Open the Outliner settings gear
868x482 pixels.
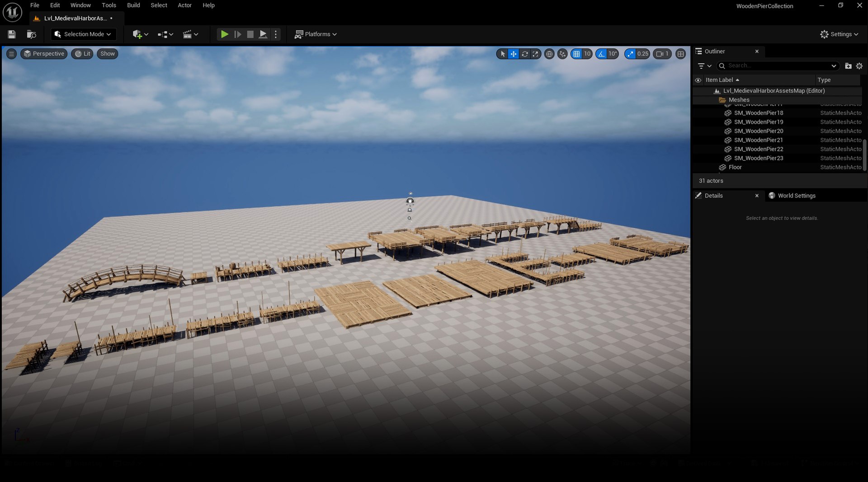(859, 66)
